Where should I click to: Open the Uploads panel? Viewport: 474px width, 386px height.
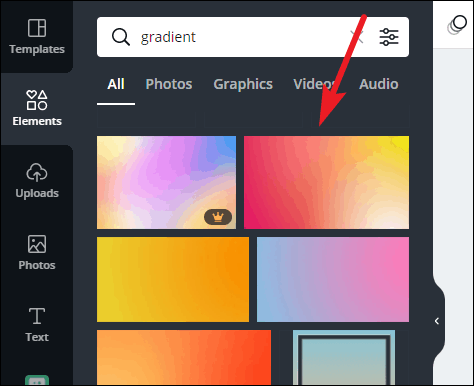click(x=37, y=181)
